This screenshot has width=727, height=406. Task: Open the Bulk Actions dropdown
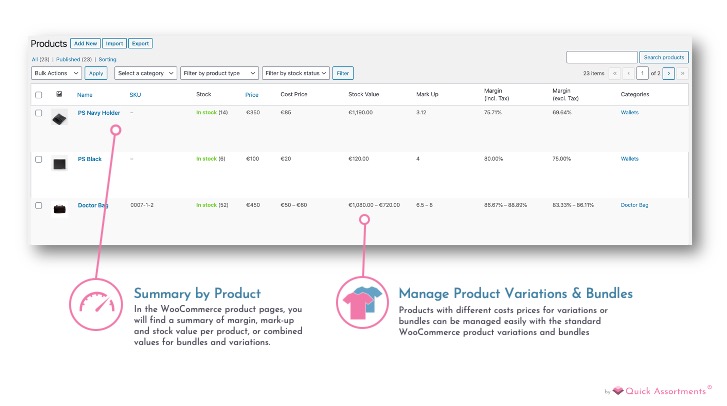[x=56, y=73]
